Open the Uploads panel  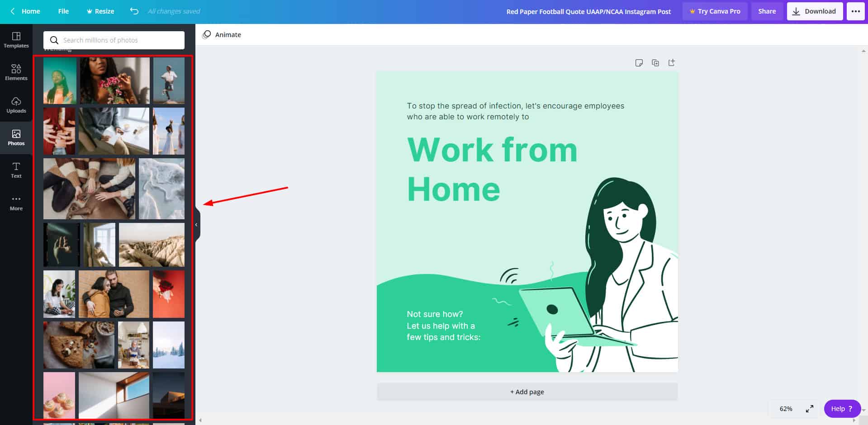(16, 105)
